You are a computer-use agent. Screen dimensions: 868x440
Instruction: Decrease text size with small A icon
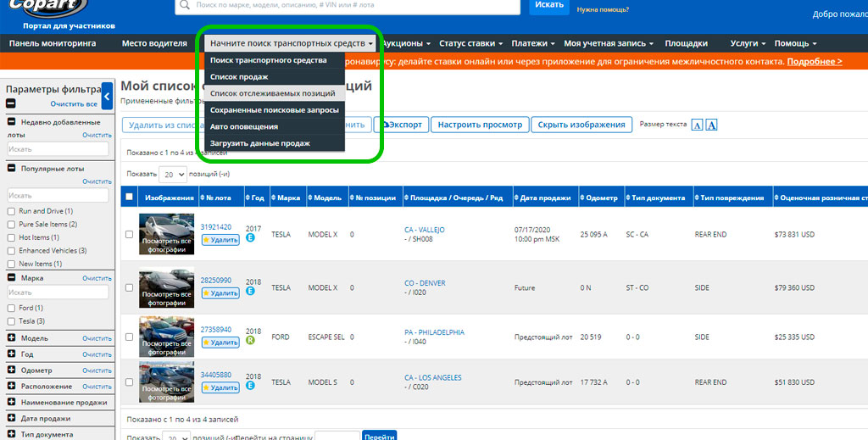click(697, 125)
